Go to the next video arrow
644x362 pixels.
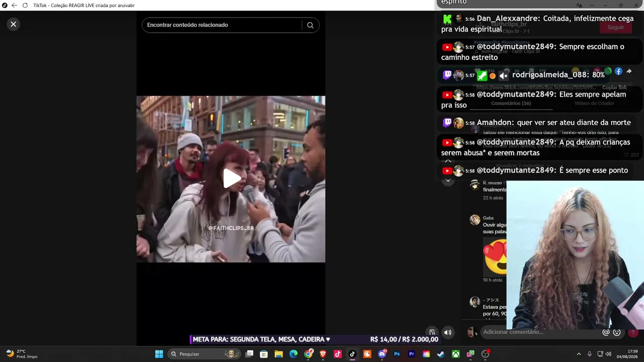448,180
